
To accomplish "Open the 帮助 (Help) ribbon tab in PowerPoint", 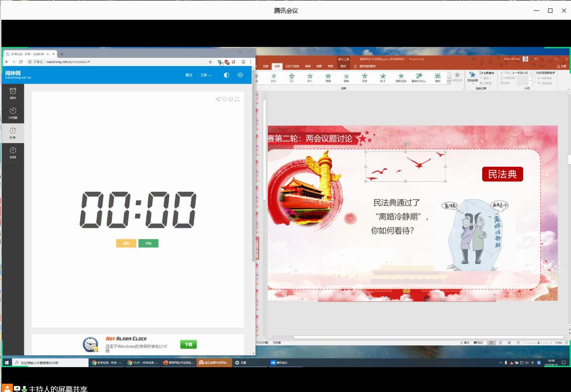I will (330, 66).
